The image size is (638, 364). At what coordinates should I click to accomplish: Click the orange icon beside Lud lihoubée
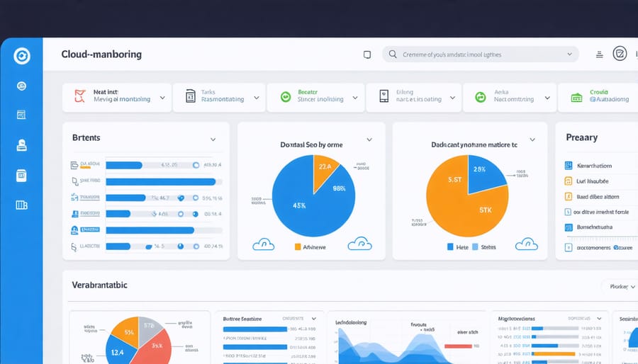[569, 181]
